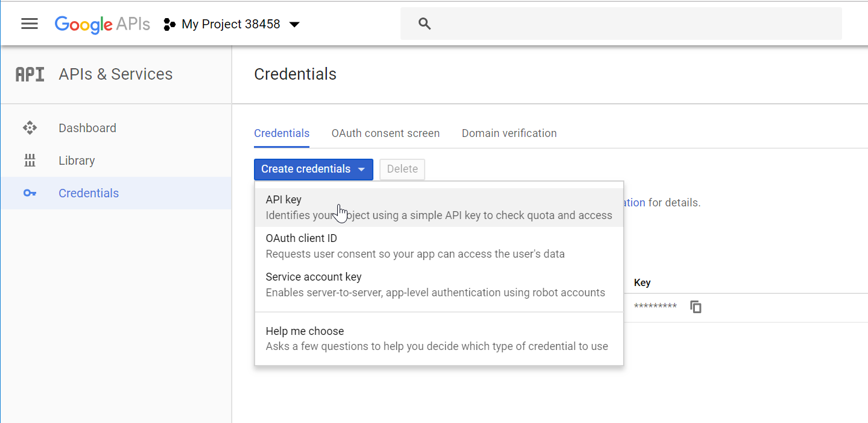Choose Service account key menu option
The image size is (868, 423).
click(439, 285)
